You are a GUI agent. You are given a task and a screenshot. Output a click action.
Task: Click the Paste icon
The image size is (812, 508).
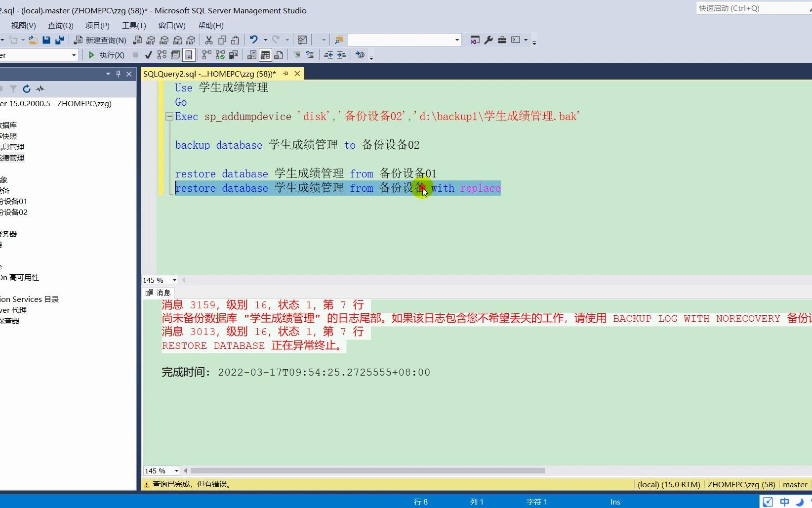235,40
